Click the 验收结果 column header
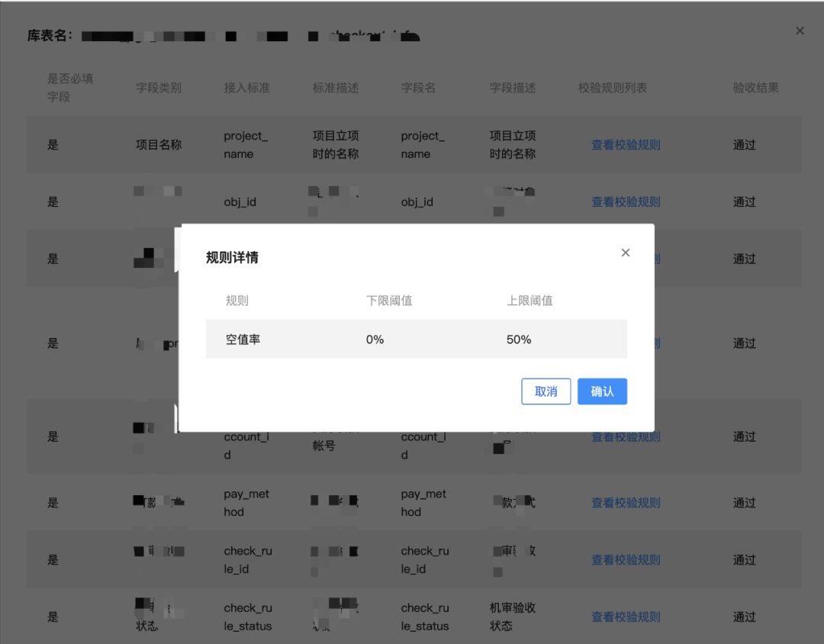 [755, 88]
